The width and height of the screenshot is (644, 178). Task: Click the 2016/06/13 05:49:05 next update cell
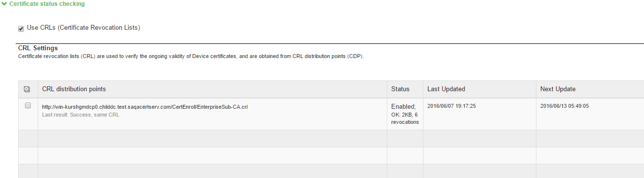tap(564, 106)
